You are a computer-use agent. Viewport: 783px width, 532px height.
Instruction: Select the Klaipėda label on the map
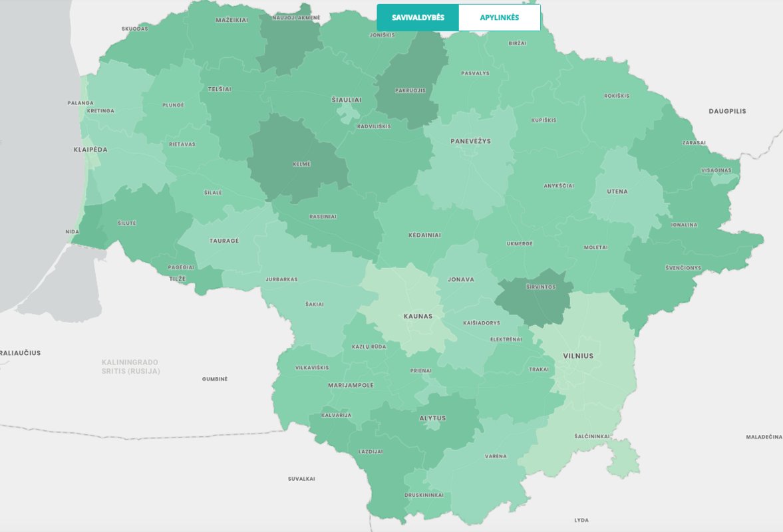click(90, 150)
